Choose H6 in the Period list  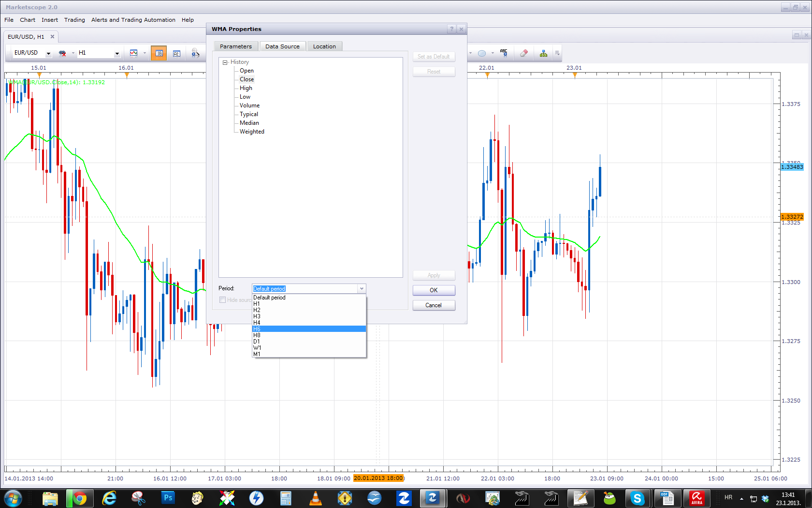point(309,329)
